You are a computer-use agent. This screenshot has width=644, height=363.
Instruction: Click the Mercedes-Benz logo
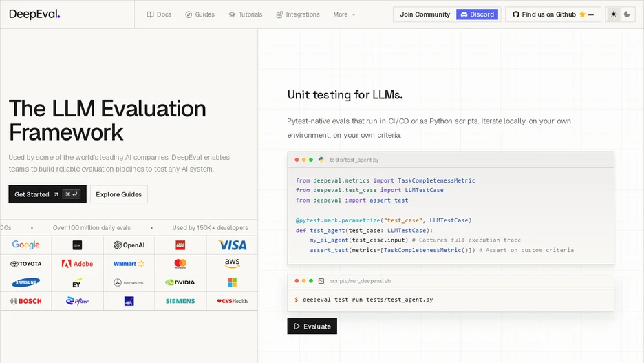[x=129, y=282]
